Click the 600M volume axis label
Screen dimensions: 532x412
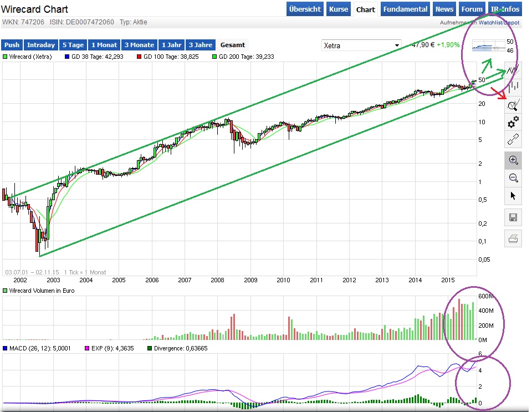(486, 296)
